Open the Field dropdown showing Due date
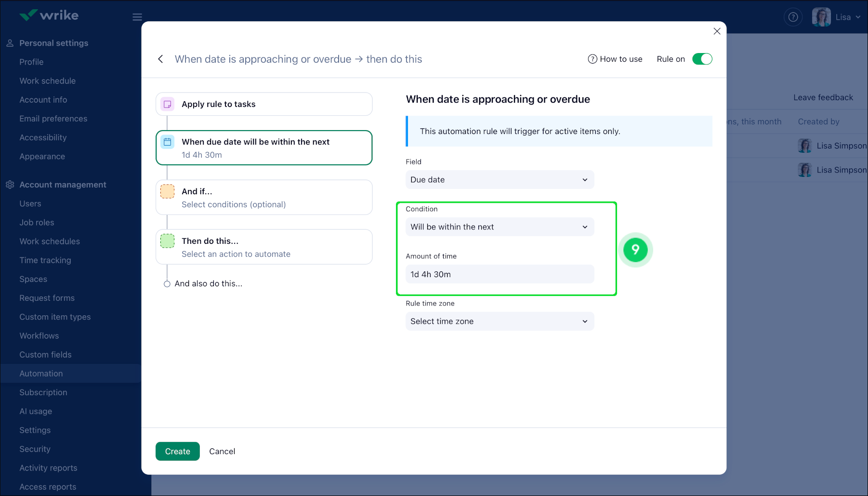 [x=500, y=180]
